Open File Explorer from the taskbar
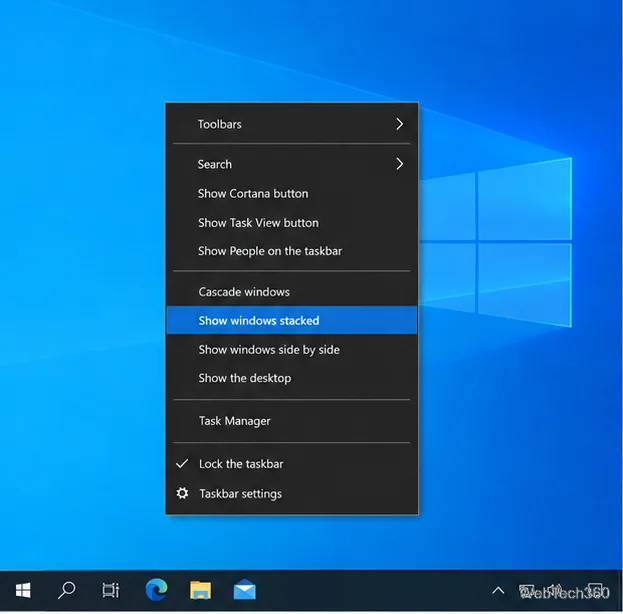 (x=201, y=590)
